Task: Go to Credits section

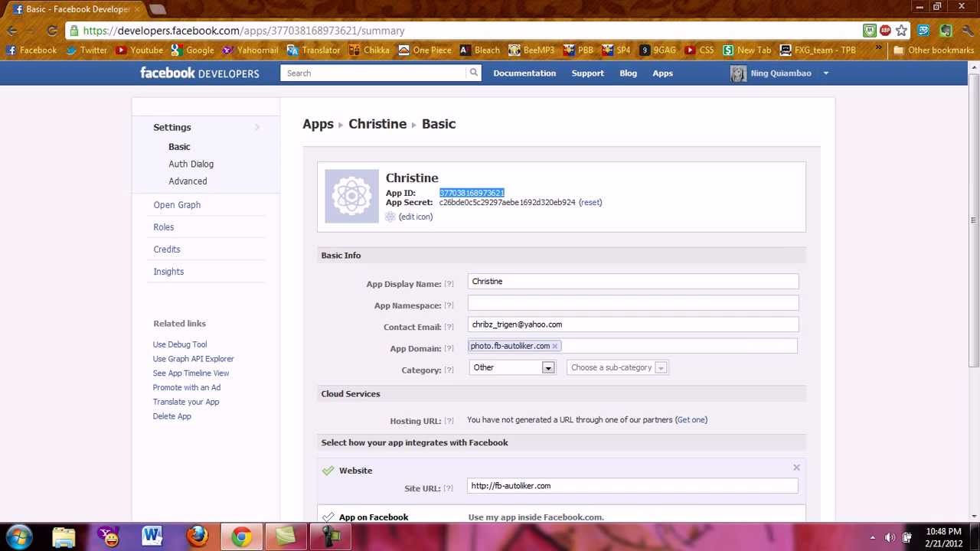Action: [x=167, y=249]
